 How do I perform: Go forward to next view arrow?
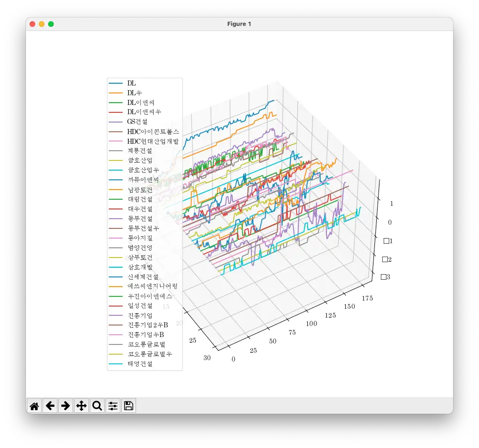point(66,406)
